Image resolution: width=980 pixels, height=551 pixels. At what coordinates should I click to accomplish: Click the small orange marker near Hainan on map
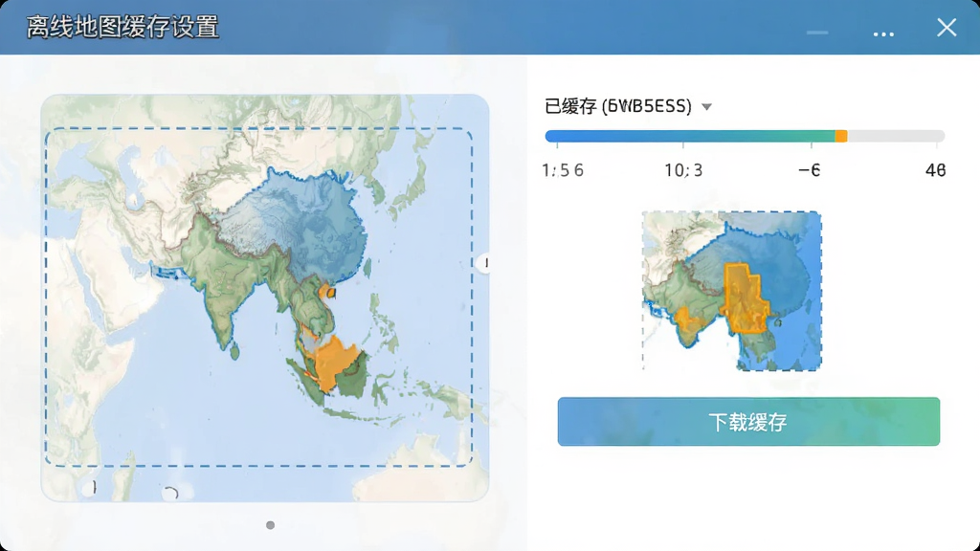[x=327, y=291]
